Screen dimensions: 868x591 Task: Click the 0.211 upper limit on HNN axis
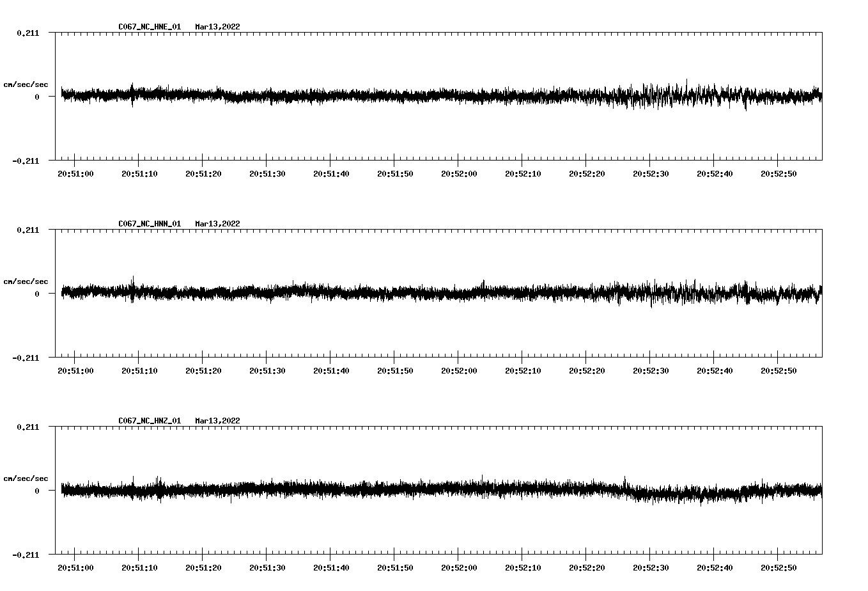(27, 230)
